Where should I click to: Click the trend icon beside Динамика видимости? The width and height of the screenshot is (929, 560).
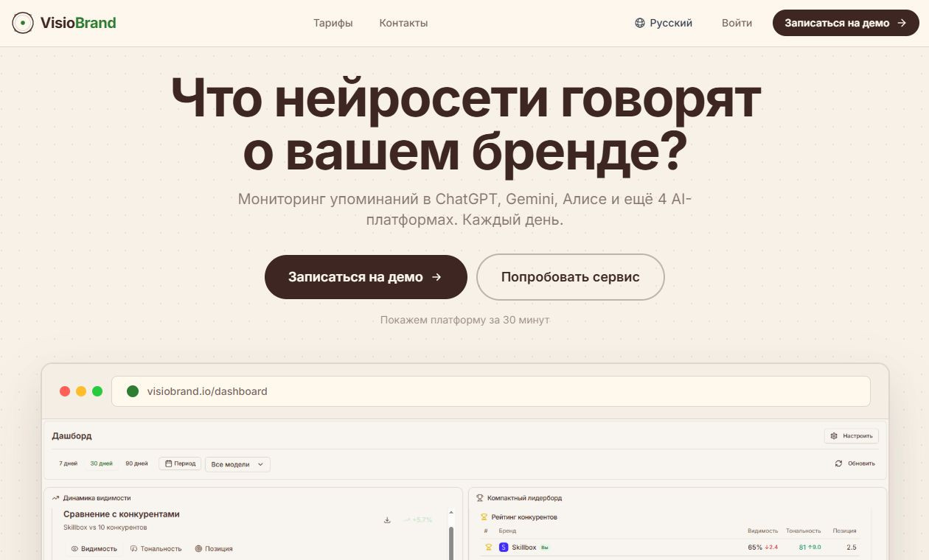(x=55, y=498)
